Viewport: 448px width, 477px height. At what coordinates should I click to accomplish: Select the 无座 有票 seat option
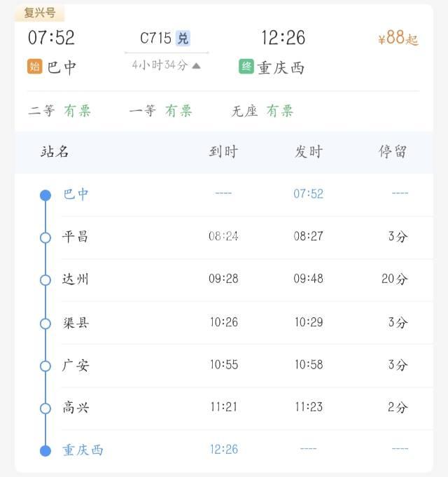point(262,111)
